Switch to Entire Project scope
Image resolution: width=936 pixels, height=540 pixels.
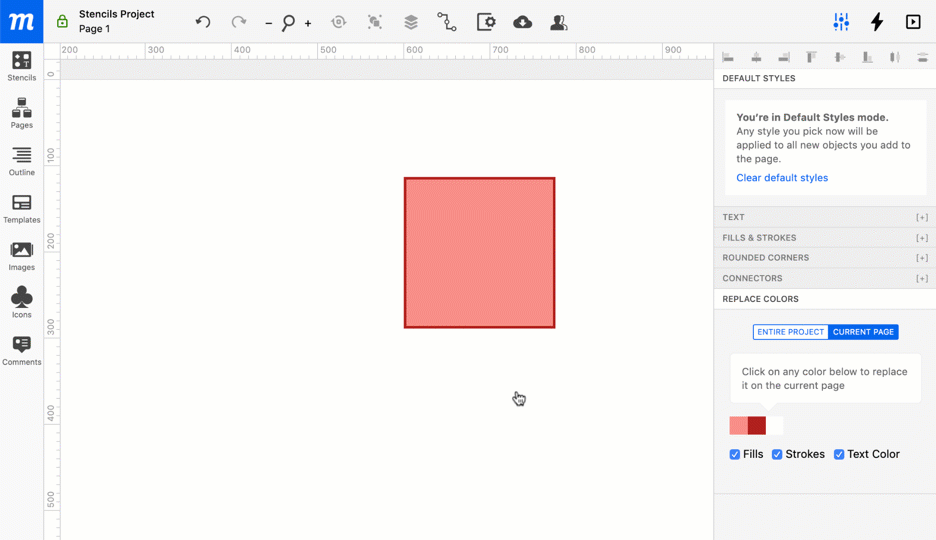tap(790, 332)
